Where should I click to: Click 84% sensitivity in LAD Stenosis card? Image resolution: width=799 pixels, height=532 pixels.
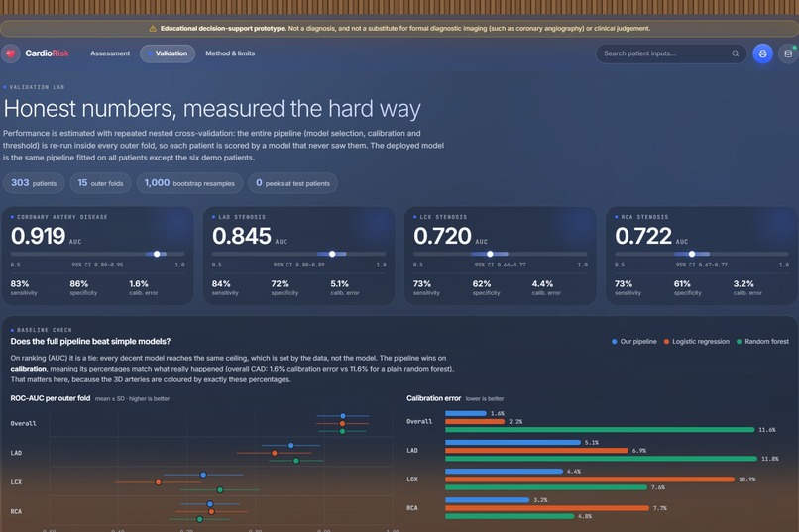[x=225, y=287]
